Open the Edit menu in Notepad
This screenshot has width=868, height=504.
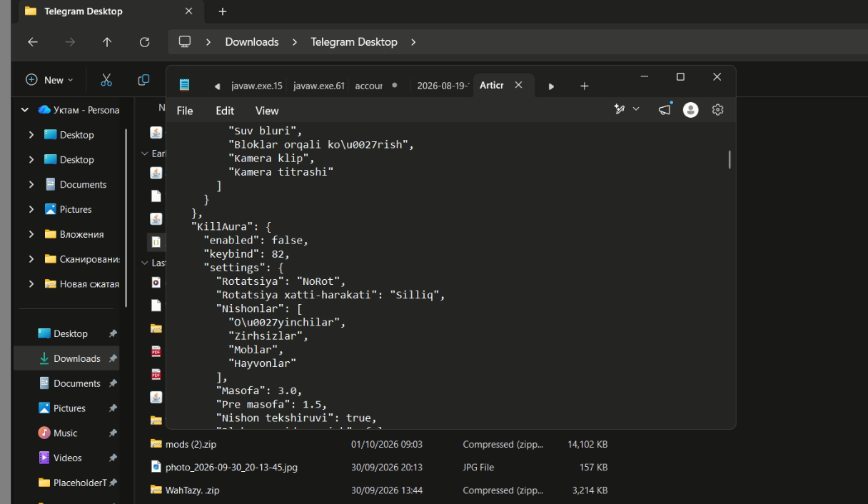pyautogui.click(x=225, y=111)
